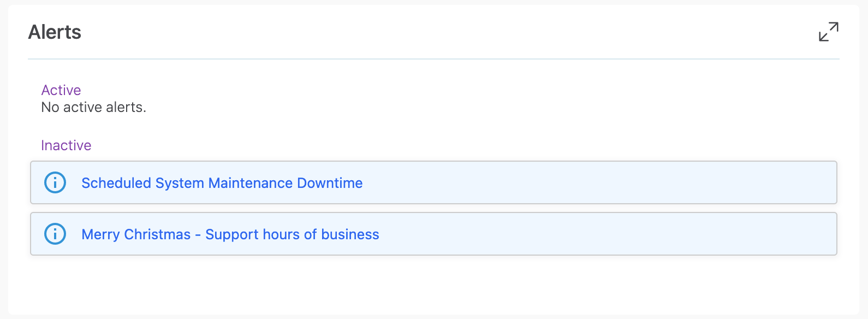
Task: Click blank space below the Merry Christmas alert
Action: pos(433,284)
